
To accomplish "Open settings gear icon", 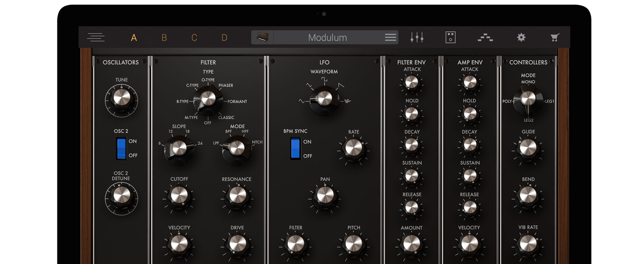I will [521, 37].
